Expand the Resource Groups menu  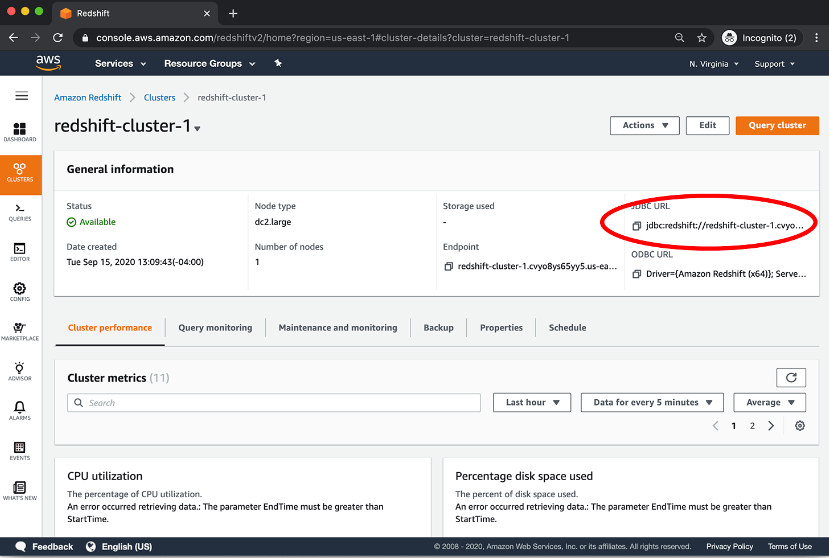(x=209, y=63)
